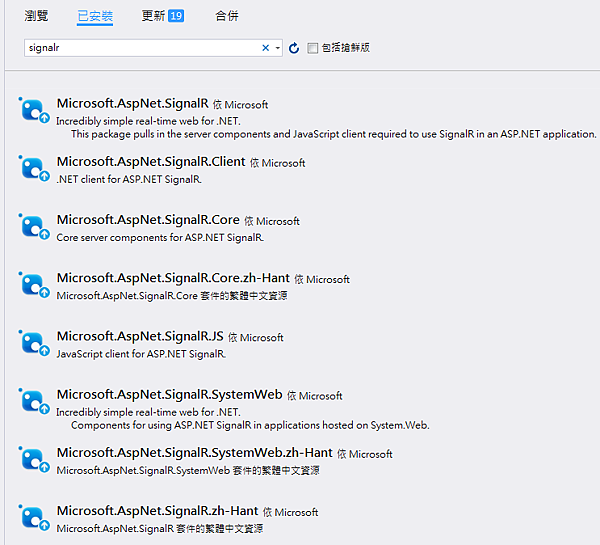Click 依 Microsoft author beside SignalR.Core.zh-Hant
Viewport: 600px width, 545px height.
[x=322, y=279]
